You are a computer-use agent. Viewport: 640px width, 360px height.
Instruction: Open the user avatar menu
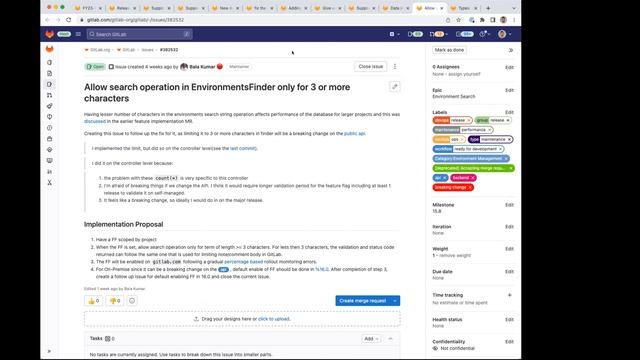click(504, 34)
